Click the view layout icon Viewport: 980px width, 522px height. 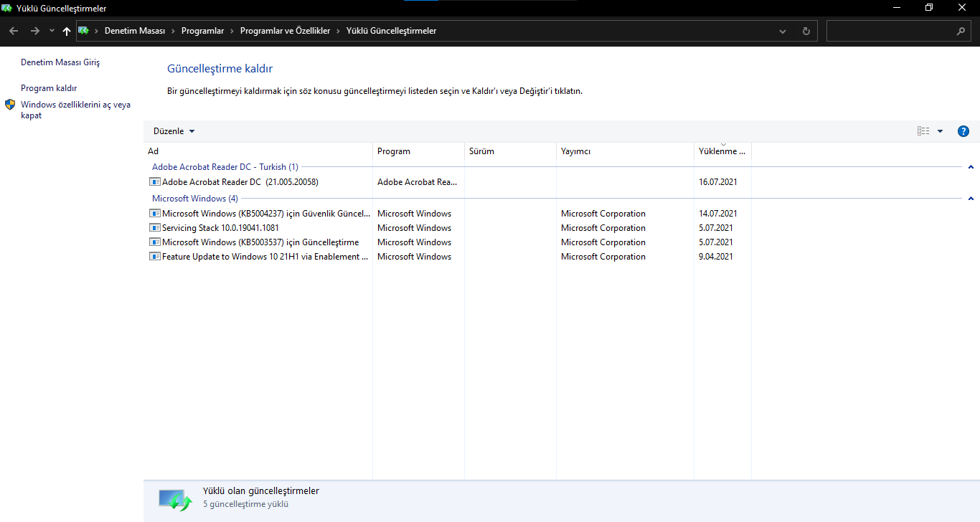(923, 131)
